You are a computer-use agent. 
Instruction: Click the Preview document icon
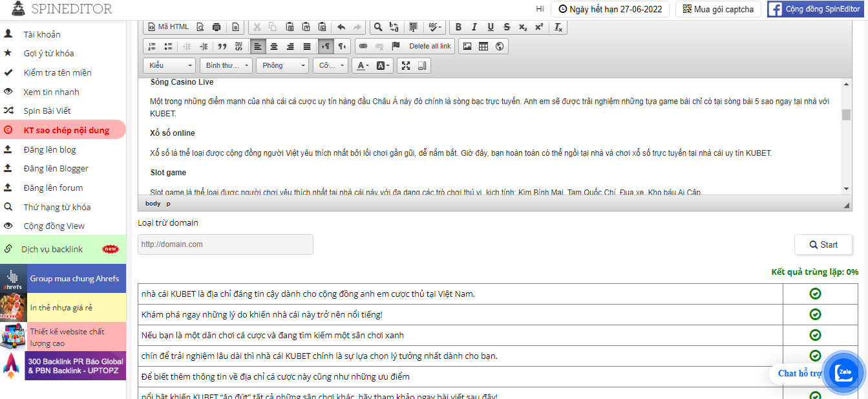(x=200, y=27)
